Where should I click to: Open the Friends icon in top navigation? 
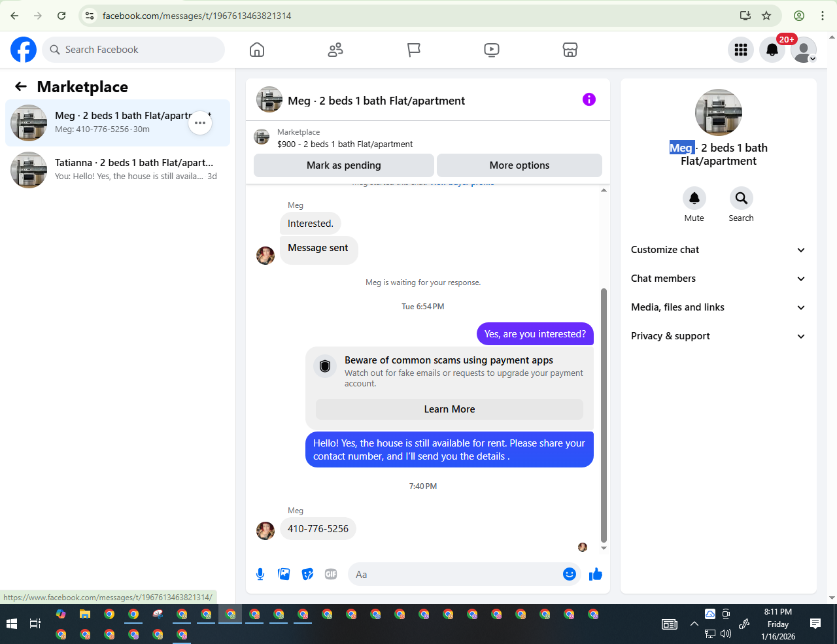[335, 50]
